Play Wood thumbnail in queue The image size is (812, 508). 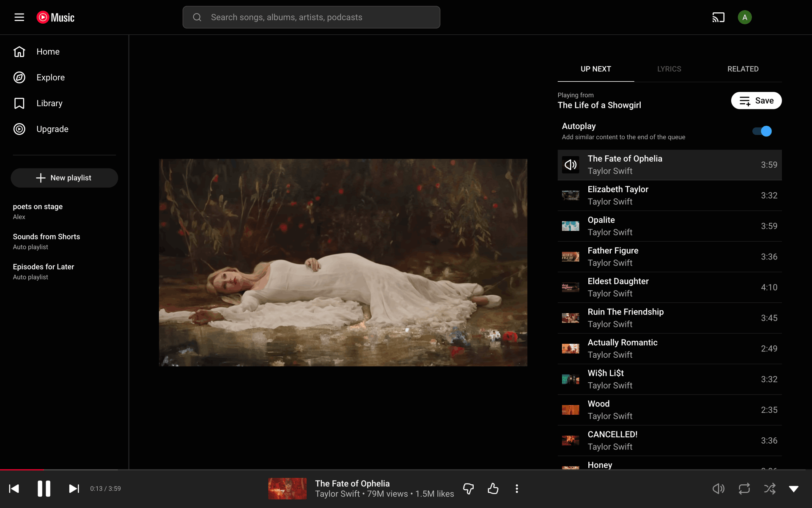click(570, 410)
